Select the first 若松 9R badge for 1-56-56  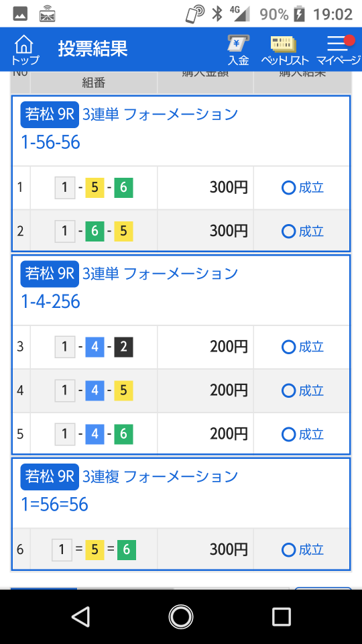(x=50, y=114)
